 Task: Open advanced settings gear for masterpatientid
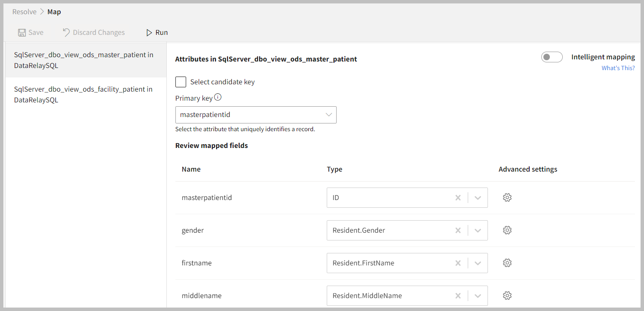coord(507,197)
